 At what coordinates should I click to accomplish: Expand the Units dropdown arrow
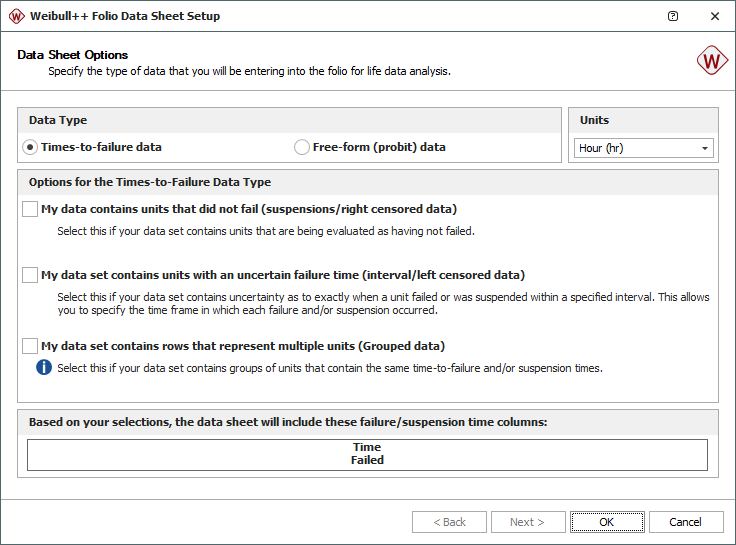point(704,148)
